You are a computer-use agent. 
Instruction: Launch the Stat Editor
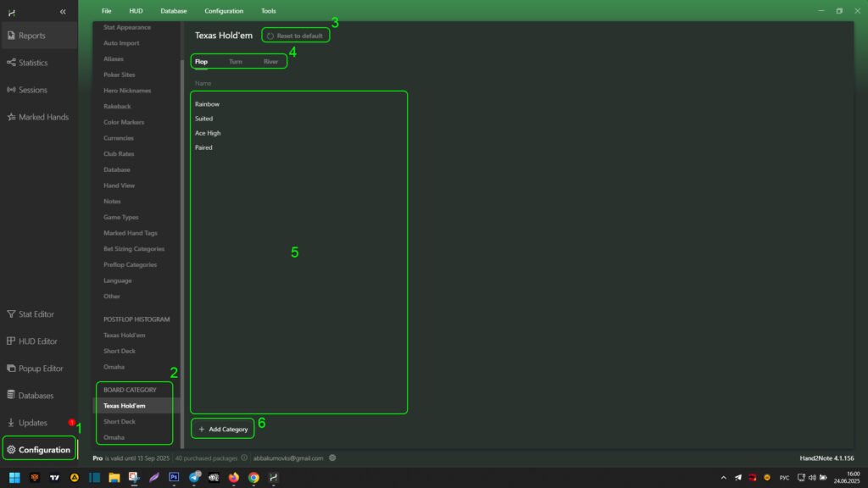[36, 314]
